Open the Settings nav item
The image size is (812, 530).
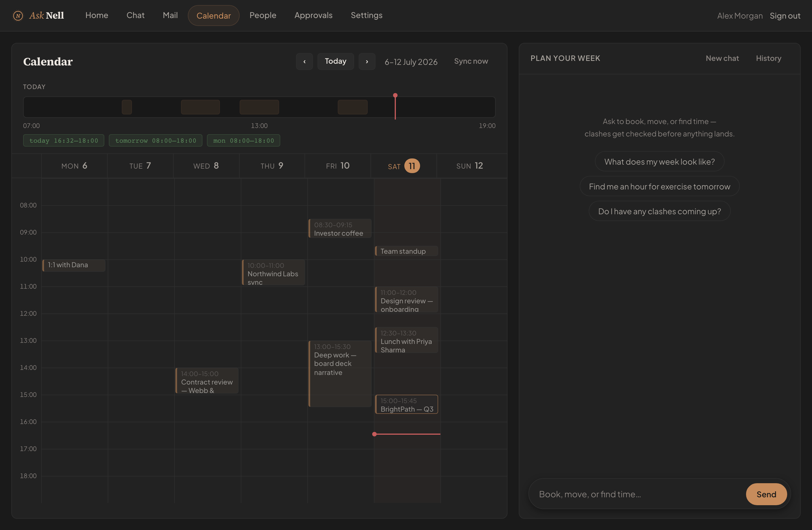(x=367, y=15)
